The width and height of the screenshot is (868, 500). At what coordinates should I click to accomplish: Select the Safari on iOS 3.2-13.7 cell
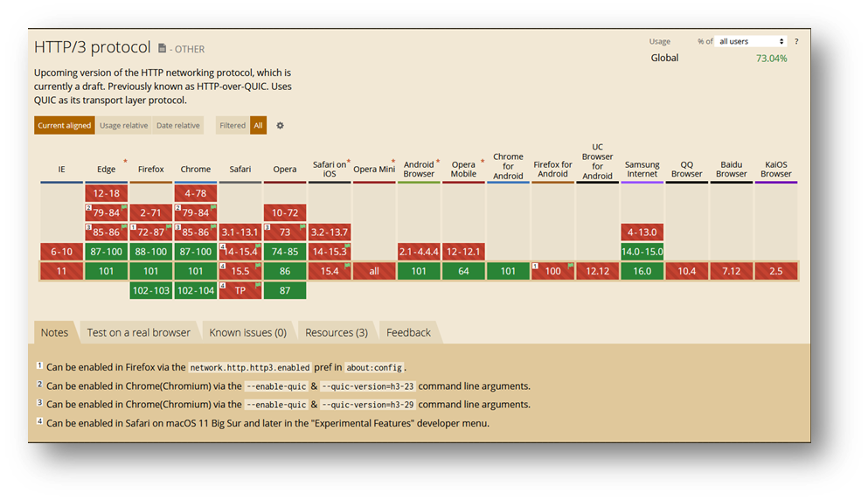(330, 232)
